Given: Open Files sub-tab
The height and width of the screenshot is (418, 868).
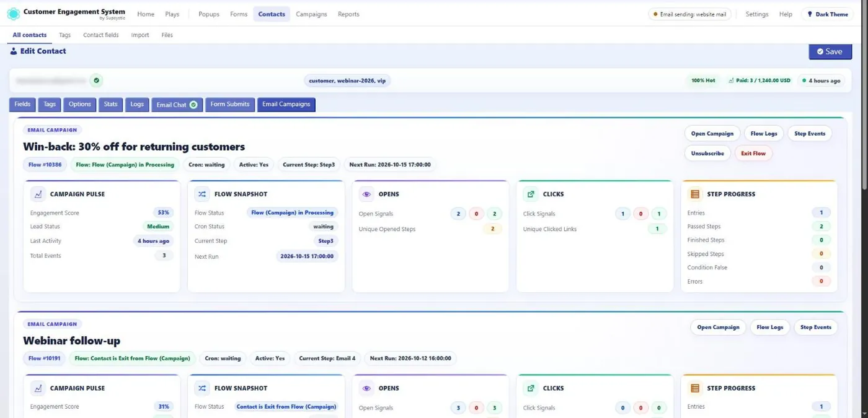Looking at the screenshot, I should [x=167, y=35].
